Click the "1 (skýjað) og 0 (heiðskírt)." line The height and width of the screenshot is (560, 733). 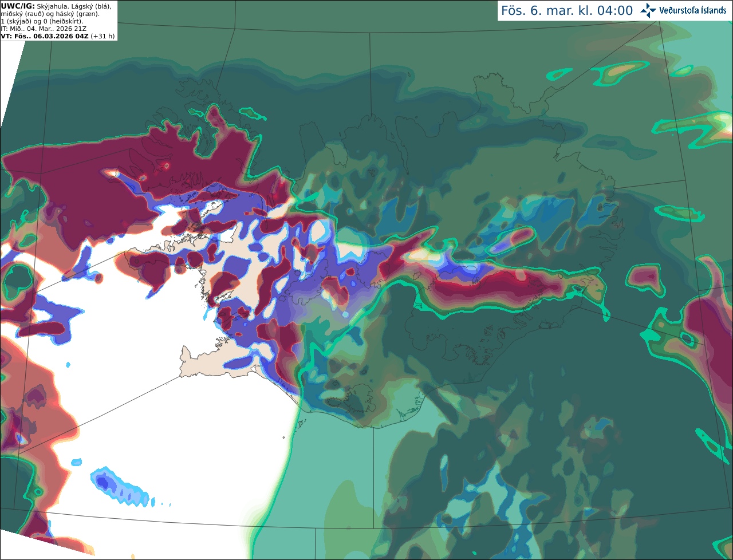click(x=42, y=21)
